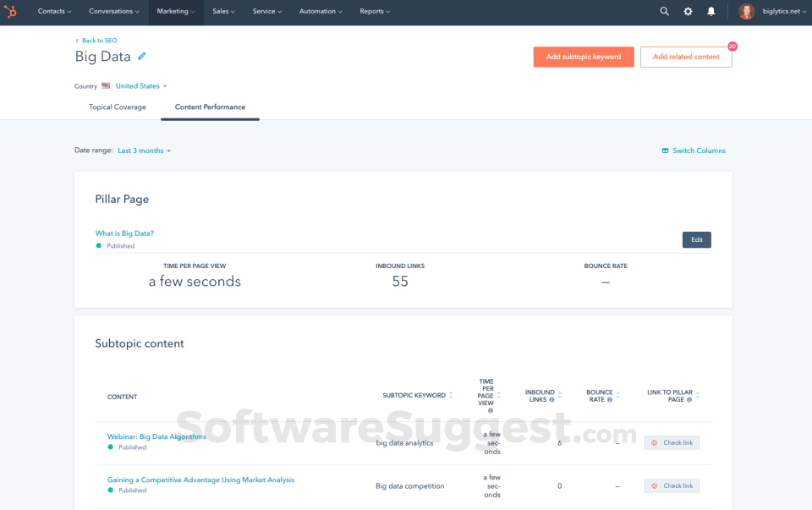This screenshot has height=510, width=812.
Task: Switch to the Topical Coverage tab
Action: 118,107
